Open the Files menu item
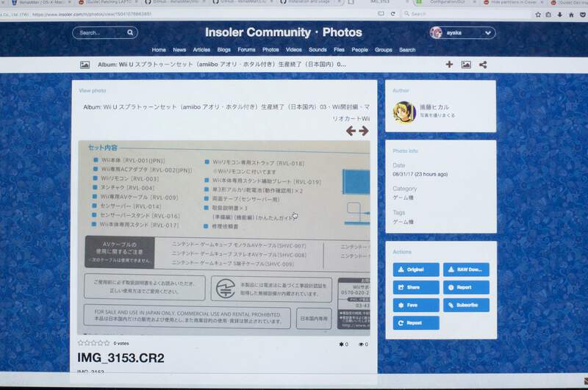 coord(339,49)
